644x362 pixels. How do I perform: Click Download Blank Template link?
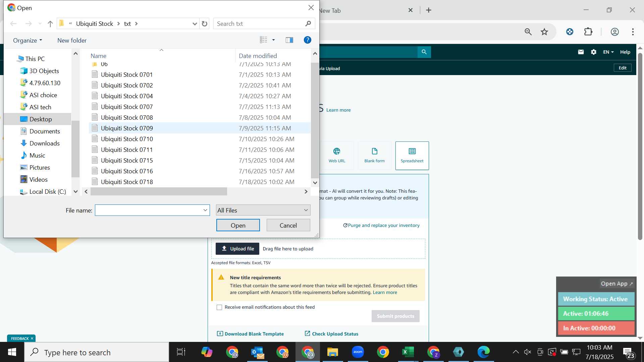click(250, 334)
